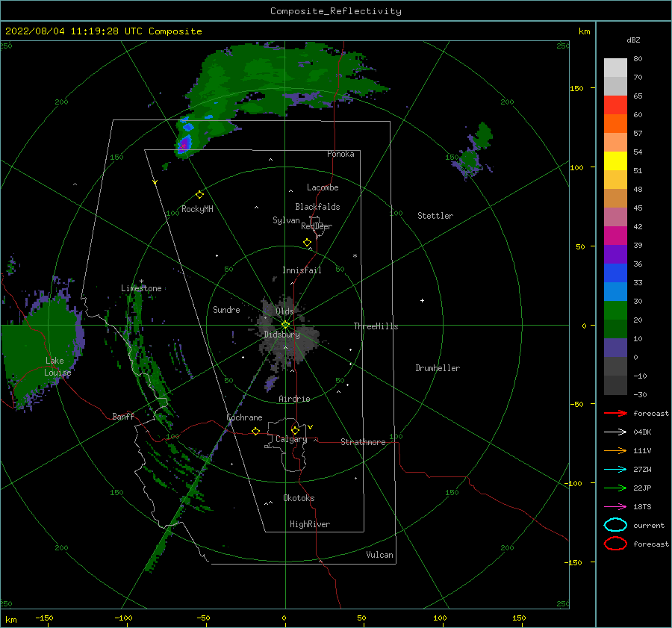Click the yellow 51 dBZ color swatch
The image size is (672, 628).
tap(615, 161)
